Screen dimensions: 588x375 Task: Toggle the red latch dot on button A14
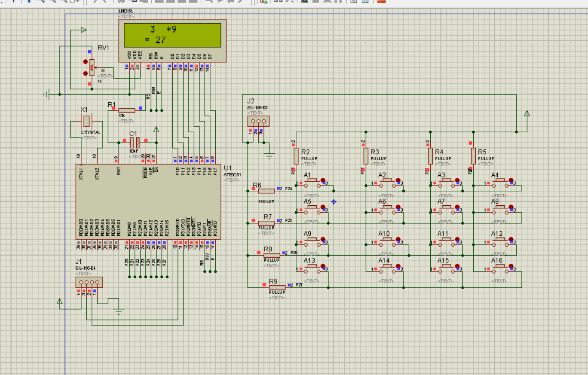(x=398, y=266)
